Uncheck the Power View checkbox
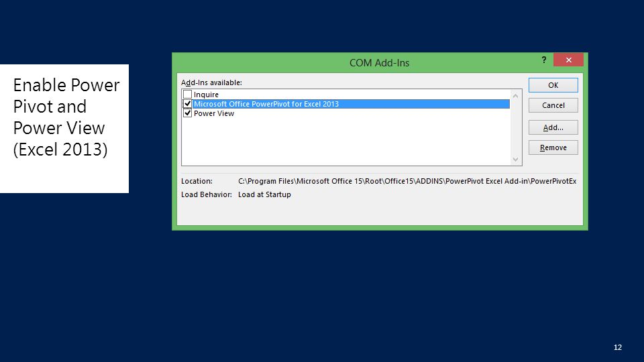Image resolution: width=644 pixels, height=362 pixels. coord(187,113)
